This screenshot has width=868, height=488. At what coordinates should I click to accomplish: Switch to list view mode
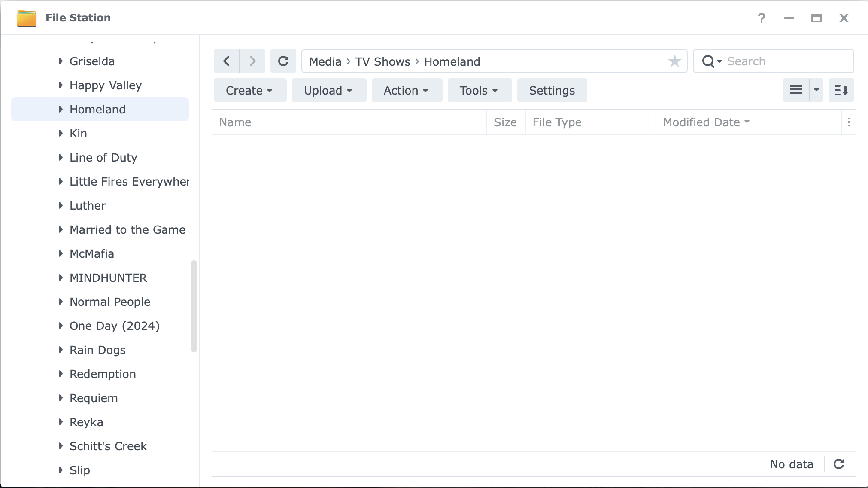[796, 90]
